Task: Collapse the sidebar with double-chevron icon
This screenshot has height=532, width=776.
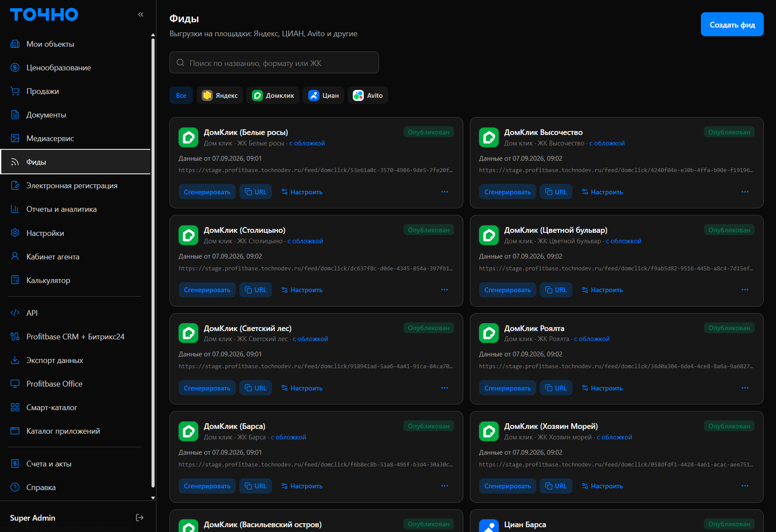Action: tap(141, 14)
